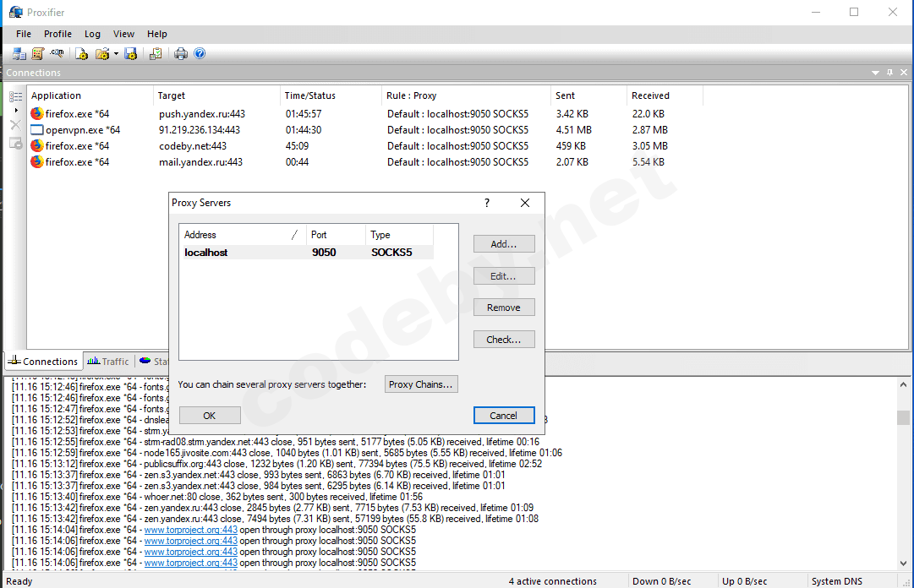Screen dimensions: 914x588
Task: Click the log scrollbar thumb
Action: (x=903, y=417)
